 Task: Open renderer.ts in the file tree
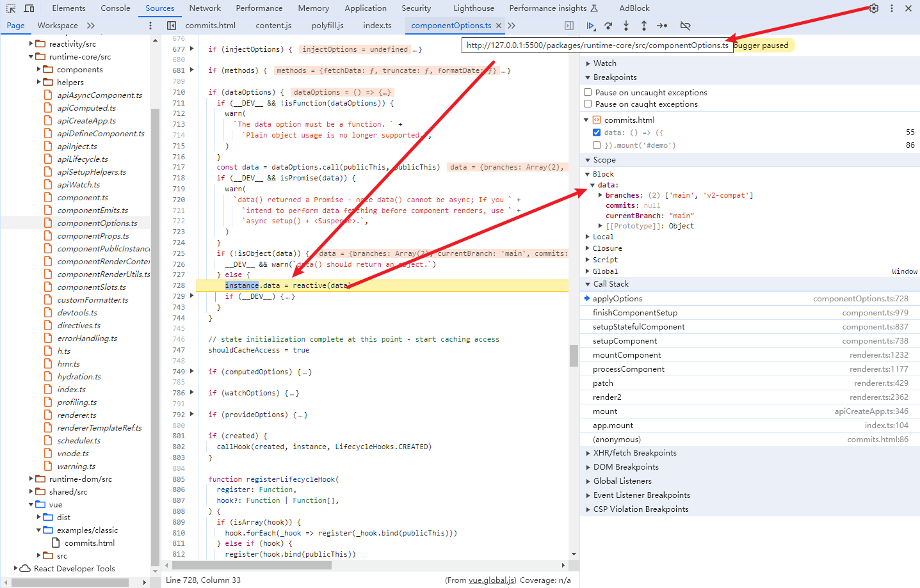77,415
